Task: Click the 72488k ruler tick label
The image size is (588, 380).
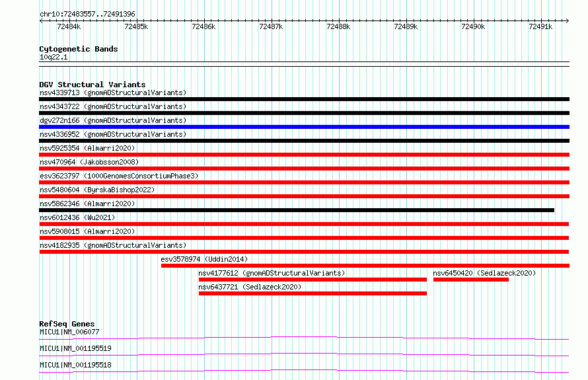Action: pos(338,26)
